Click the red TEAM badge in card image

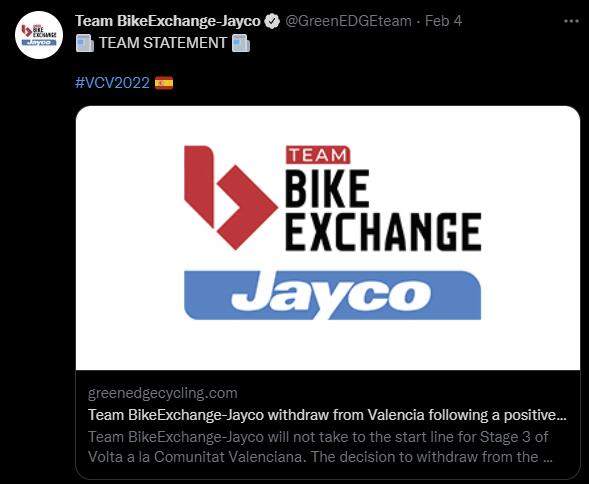(318, 155)
